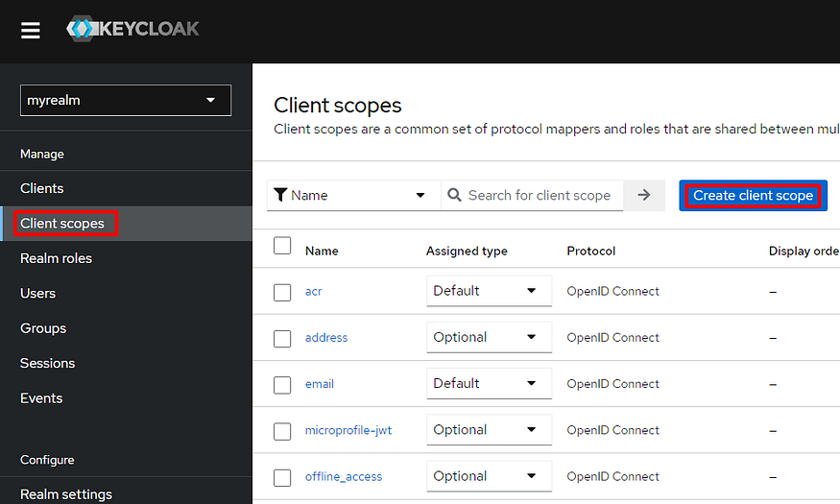Click OpenID Connect in the offline_access row

[x=612, y=477]
